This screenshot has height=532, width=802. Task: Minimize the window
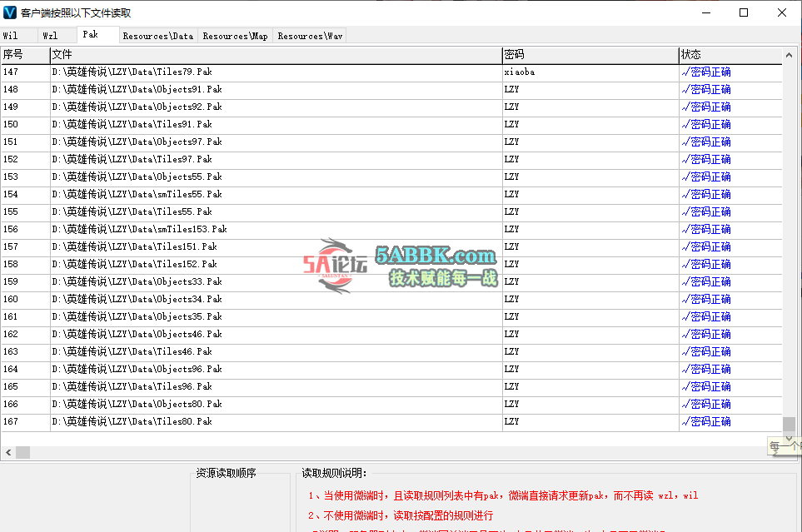706,12
